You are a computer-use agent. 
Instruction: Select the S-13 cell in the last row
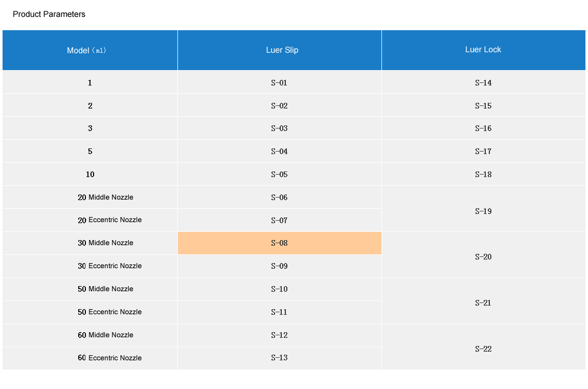coord(279,358)
